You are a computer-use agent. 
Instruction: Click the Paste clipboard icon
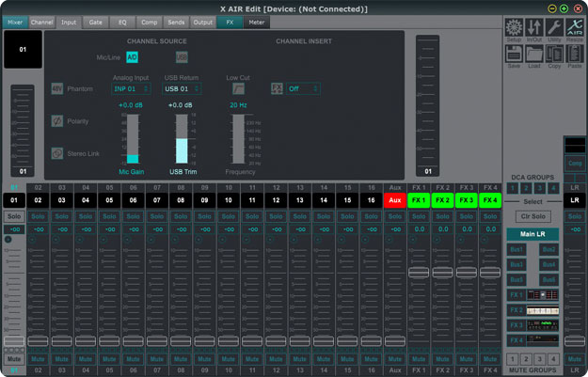pos(575,54)
